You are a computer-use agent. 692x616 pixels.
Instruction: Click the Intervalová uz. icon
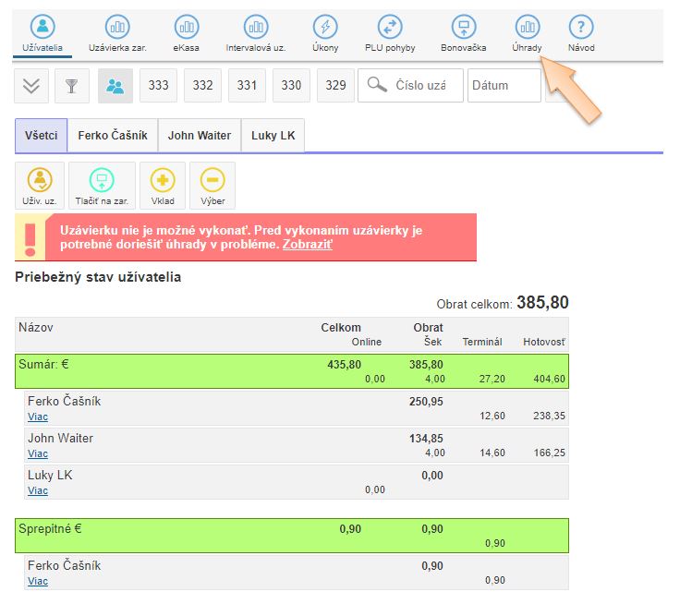click(256, 28)
